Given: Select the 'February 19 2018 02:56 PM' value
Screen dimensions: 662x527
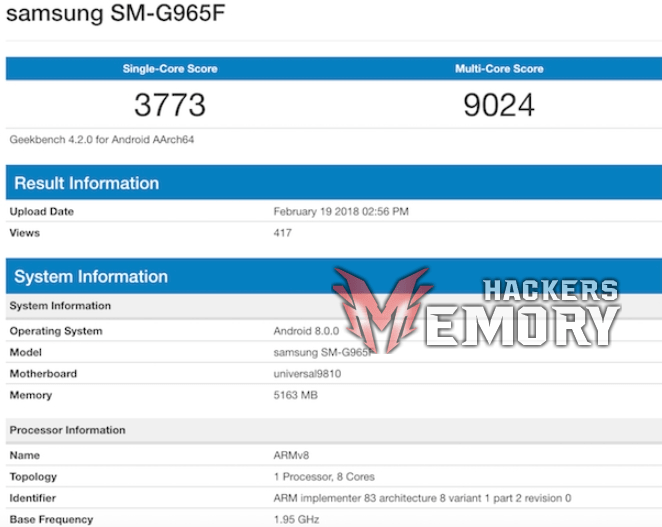Looking at the screenshot, I should pyautogui.click(x=341, y=212).
